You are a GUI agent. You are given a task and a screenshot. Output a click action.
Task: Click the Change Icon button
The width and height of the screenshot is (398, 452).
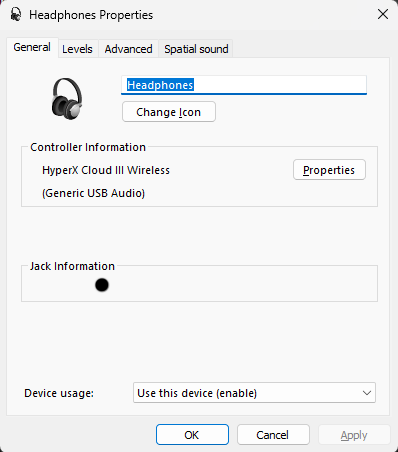pos(169,112)
